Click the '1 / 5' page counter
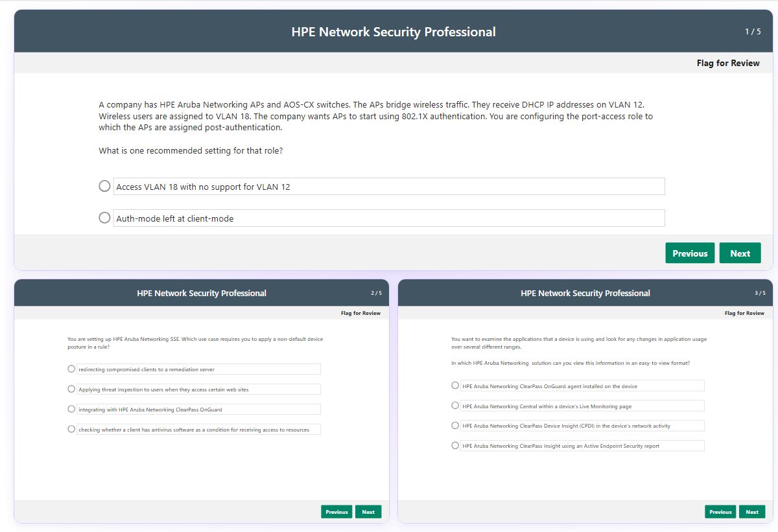778x532 pixels. tap(753, 32)
